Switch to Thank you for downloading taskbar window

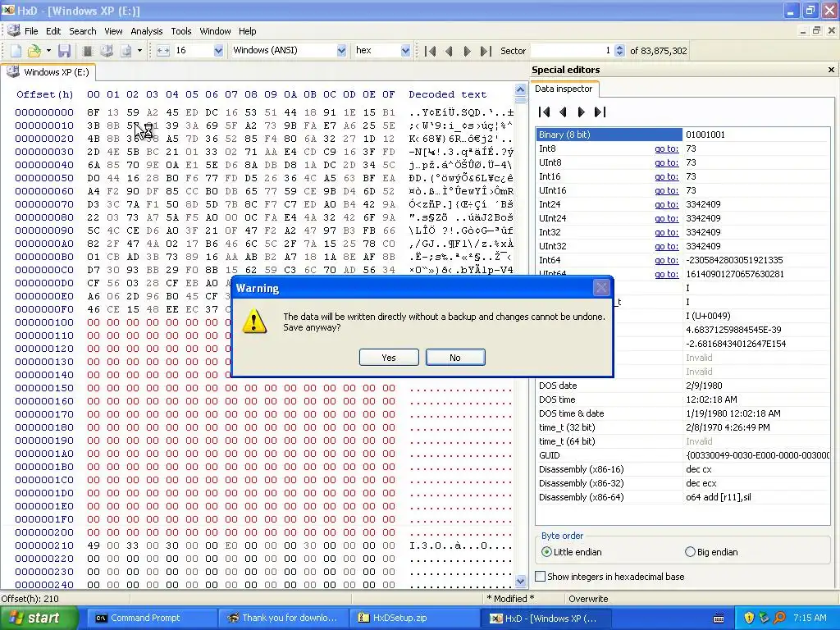click(x=284, y=618)
